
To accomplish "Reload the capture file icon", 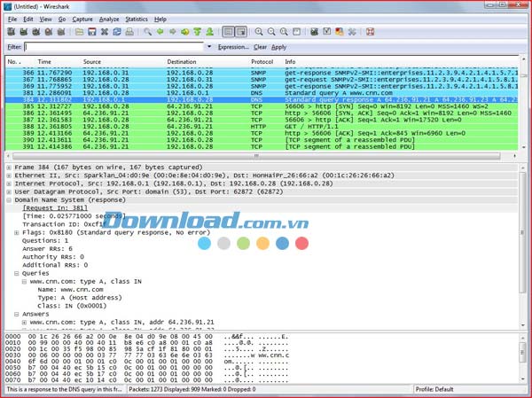I will (117, 32).
